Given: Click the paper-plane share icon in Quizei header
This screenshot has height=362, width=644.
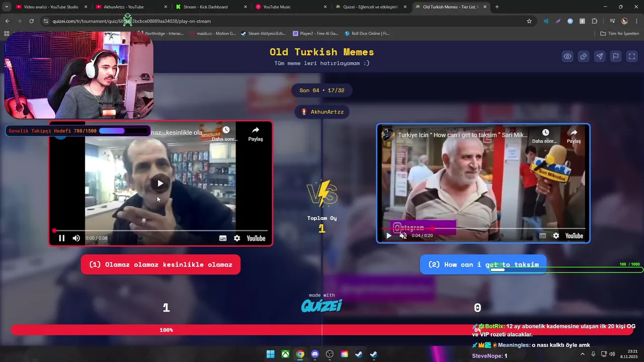Looking at the screenshot, I should [600, 56].
